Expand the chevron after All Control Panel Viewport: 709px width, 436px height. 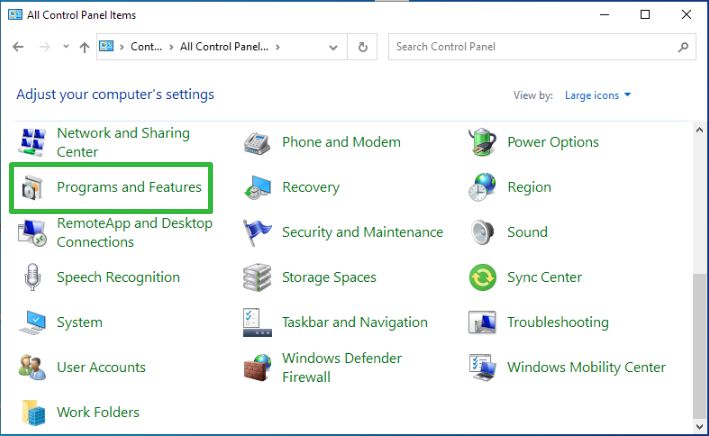[278, 47]
